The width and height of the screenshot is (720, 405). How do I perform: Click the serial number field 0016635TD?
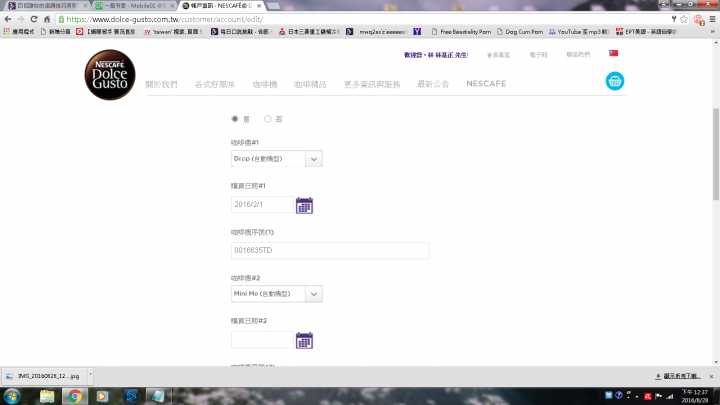point(330,250)
